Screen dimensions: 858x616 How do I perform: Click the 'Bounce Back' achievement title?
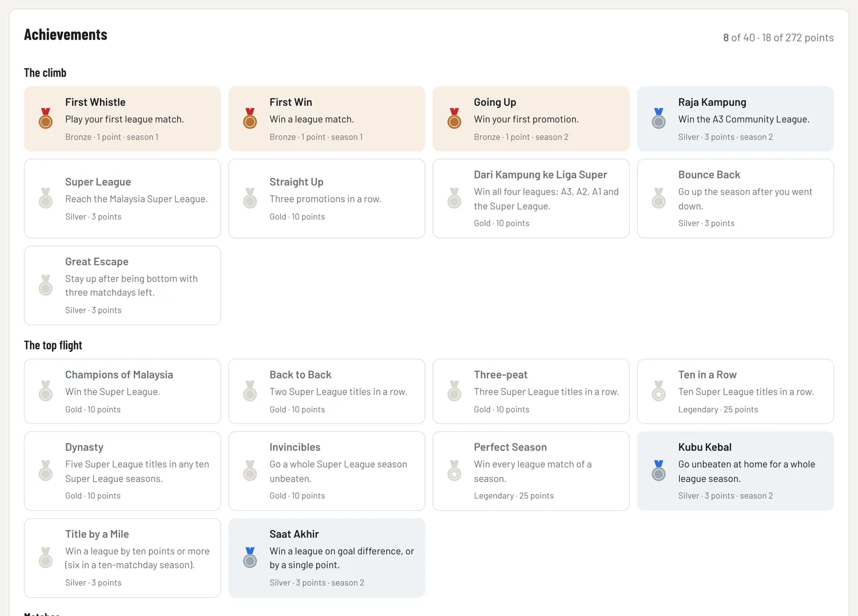click(x=709, y=175)
